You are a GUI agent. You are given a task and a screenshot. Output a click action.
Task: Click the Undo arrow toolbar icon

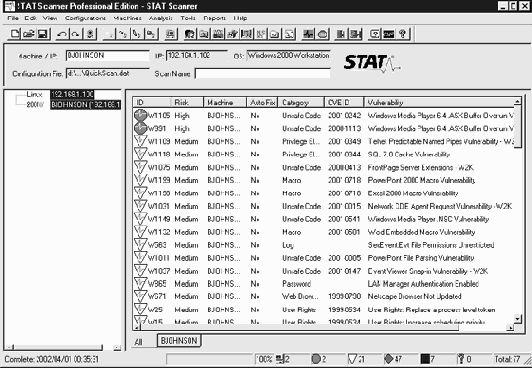62,34
